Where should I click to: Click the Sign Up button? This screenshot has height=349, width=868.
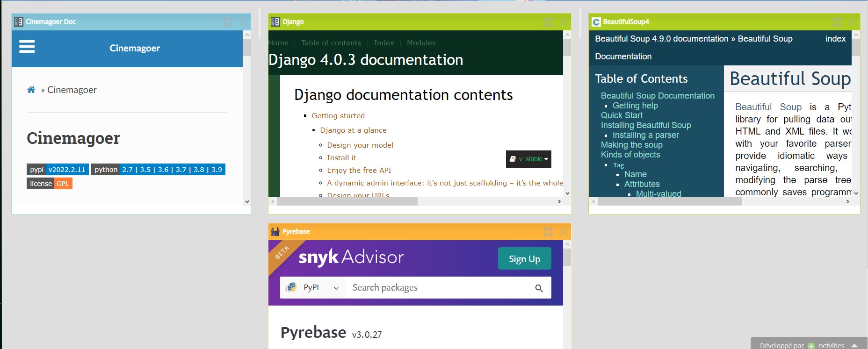click(524, 259)
